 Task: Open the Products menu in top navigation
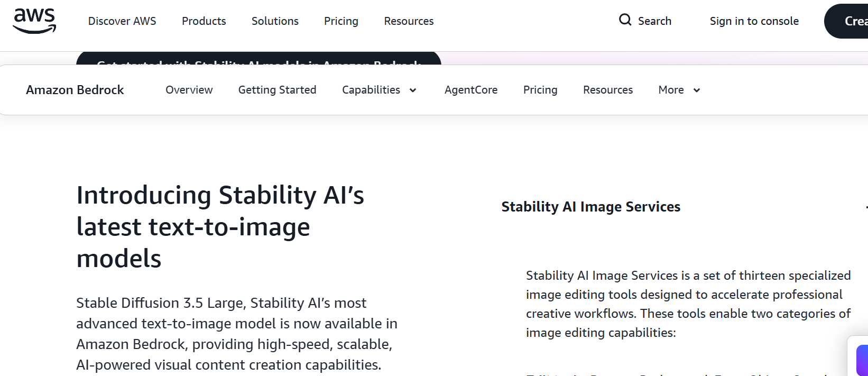[204, 21]
